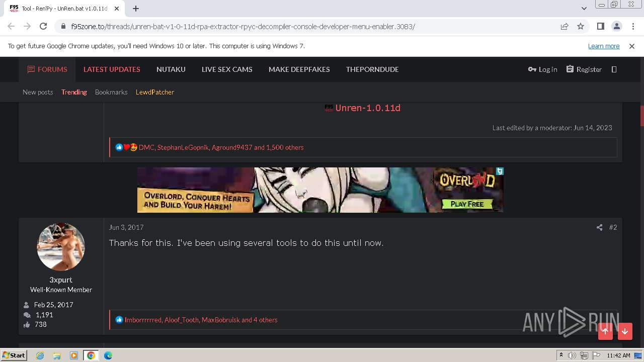
Task: Click the 'Last edited by a moderator' text
Action: (552, 128)
